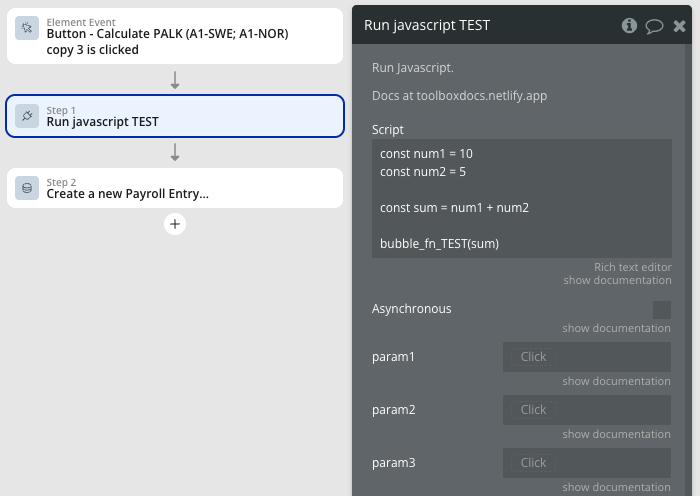The image size is (700, 496).
Task: Click the param2 dynamic value field
Action: [586, 410]
